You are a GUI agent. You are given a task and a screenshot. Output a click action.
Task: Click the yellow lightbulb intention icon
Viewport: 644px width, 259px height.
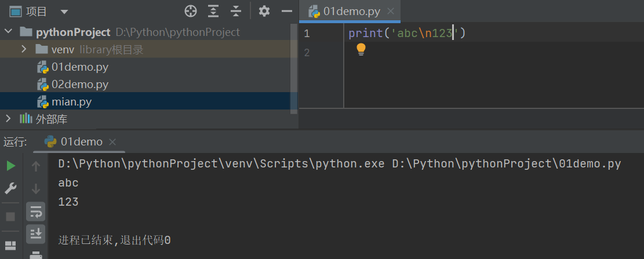[x=361, y=49]
